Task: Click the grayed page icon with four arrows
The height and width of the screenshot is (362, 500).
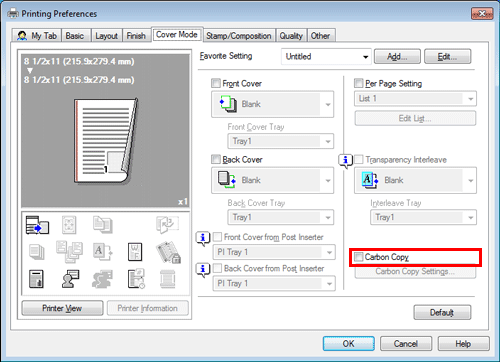Action: 69,225
